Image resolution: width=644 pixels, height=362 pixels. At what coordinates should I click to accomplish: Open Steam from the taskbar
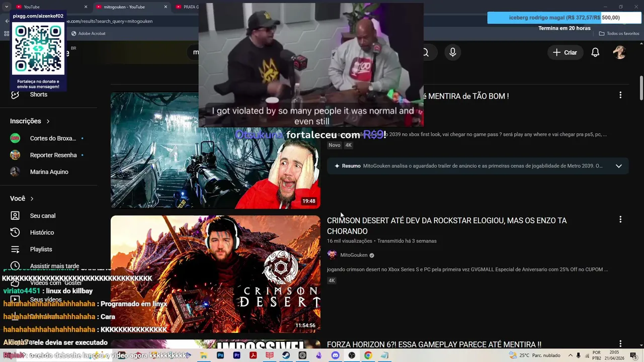pos(286,355)
